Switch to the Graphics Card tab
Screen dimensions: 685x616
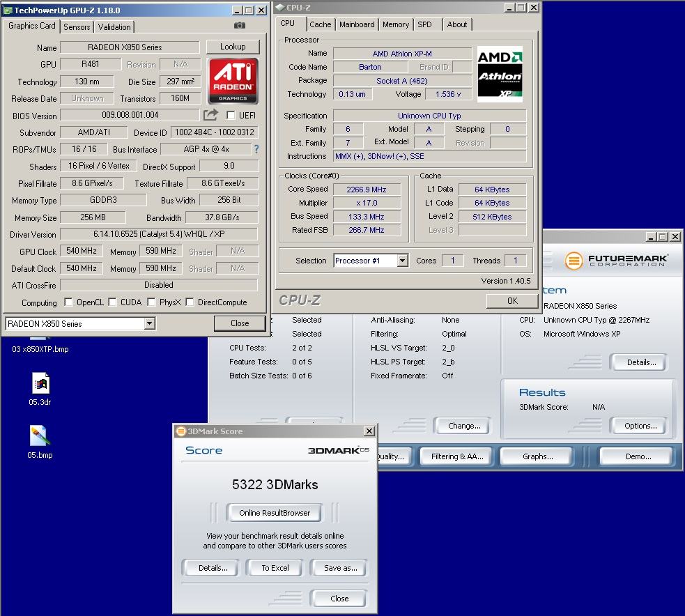(x=32, y=26)
